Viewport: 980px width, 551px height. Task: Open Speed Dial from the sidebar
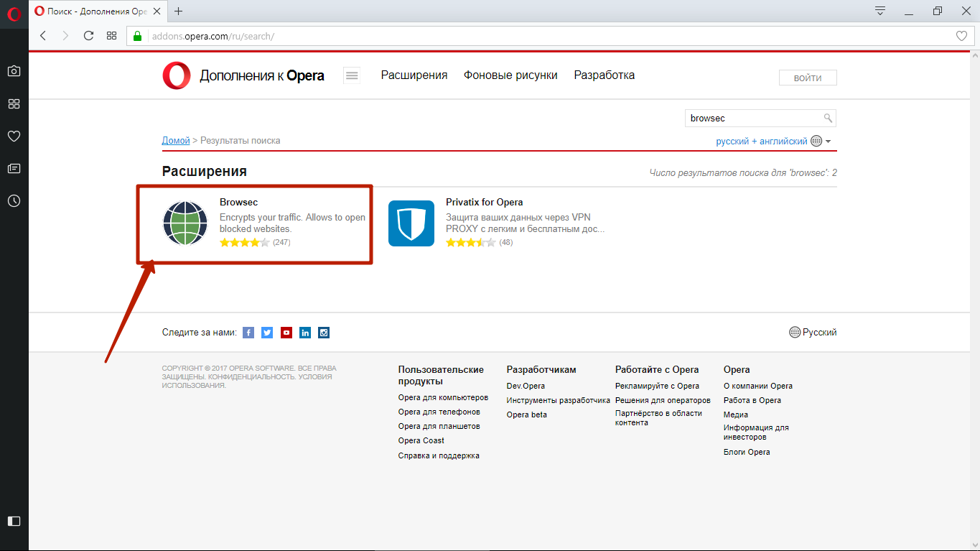point(14,103)
